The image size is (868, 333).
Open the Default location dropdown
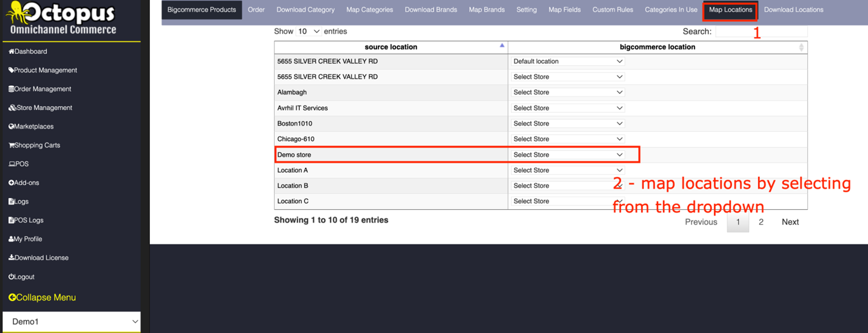click(x=568, y=61)
